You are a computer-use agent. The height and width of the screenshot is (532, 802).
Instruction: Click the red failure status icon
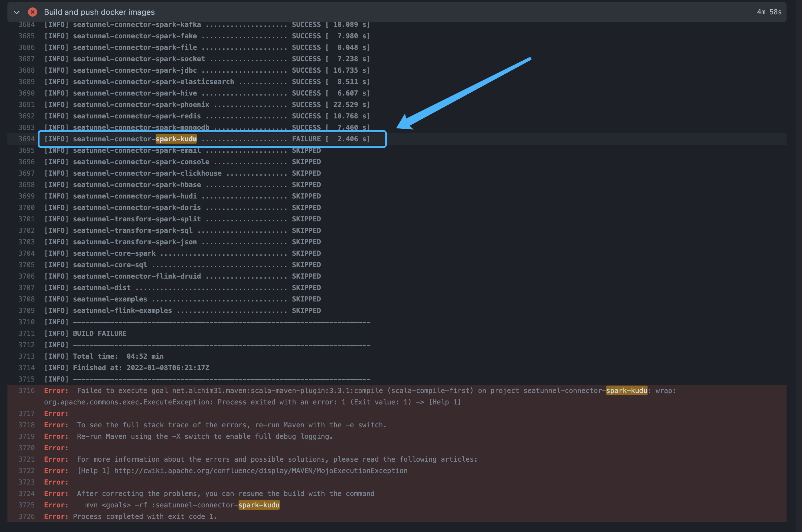point(32,12)
